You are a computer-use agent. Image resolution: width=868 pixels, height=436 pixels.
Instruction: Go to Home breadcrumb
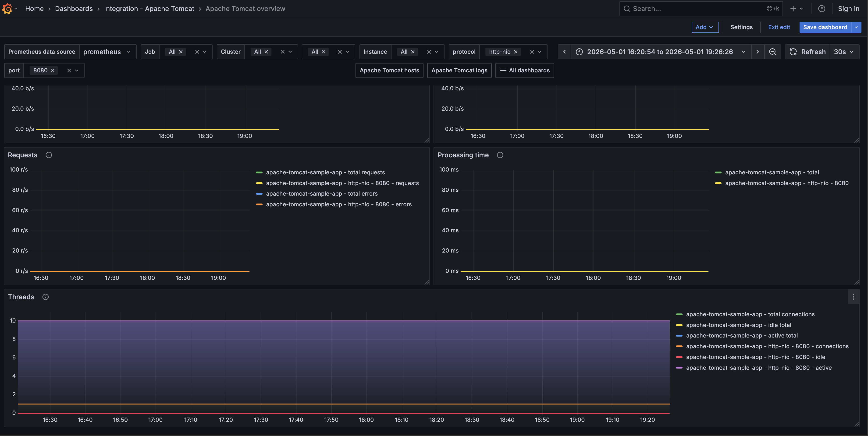point(34,9)
